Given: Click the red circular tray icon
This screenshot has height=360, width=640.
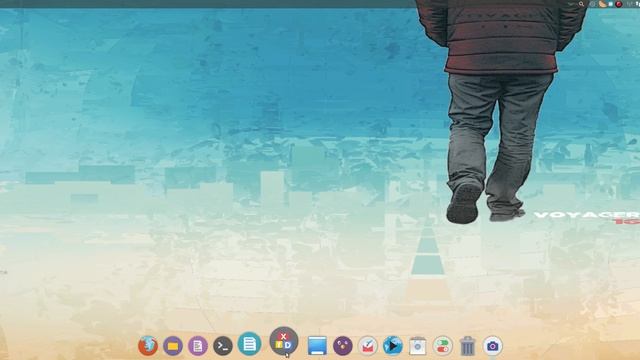Looking at the screenshot, I should point(619,4).
